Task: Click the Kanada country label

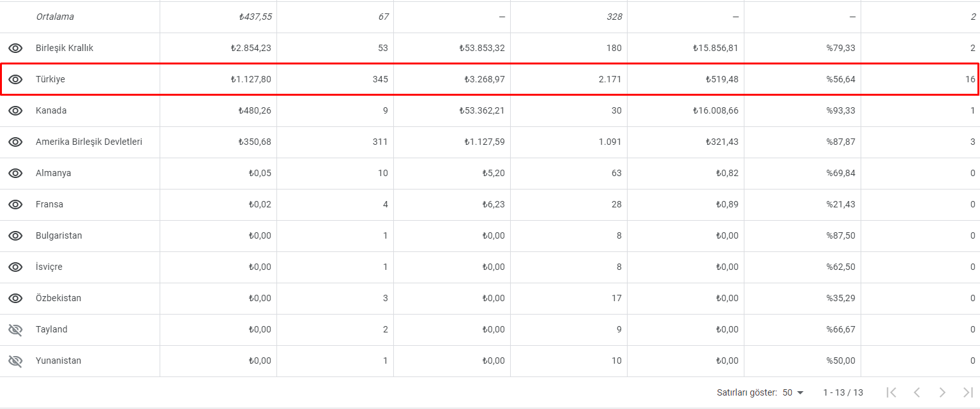Action: tap(51, 110)
